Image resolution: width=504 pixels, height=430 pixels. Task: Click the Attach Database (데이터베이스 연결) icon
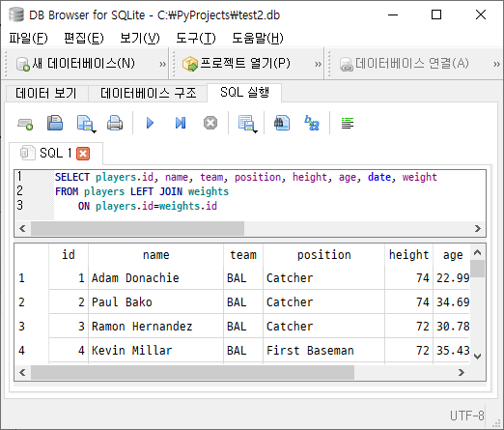347,65
